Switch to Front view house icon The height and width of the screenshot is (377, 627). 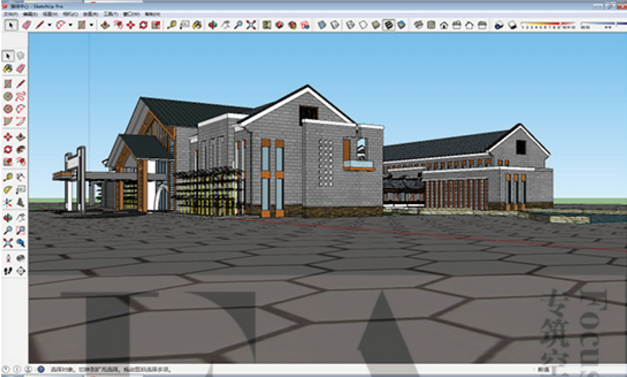point(444,25)
